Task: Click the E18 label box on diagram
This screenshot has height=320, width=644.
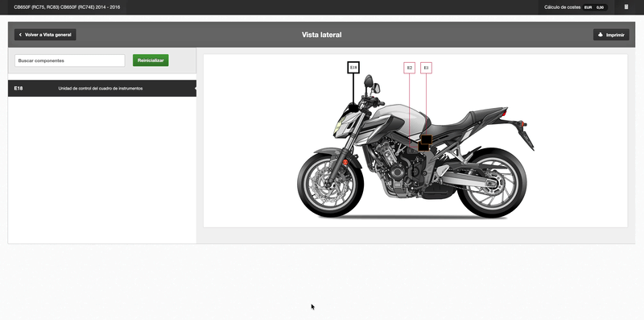Action: click(x=353, y=68)
